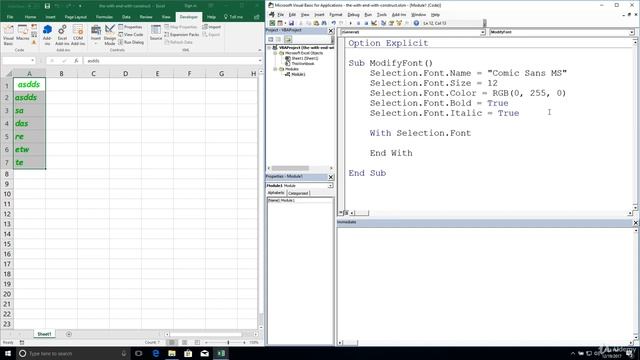Toggle Design Mode in Excel

click(110, 34)
